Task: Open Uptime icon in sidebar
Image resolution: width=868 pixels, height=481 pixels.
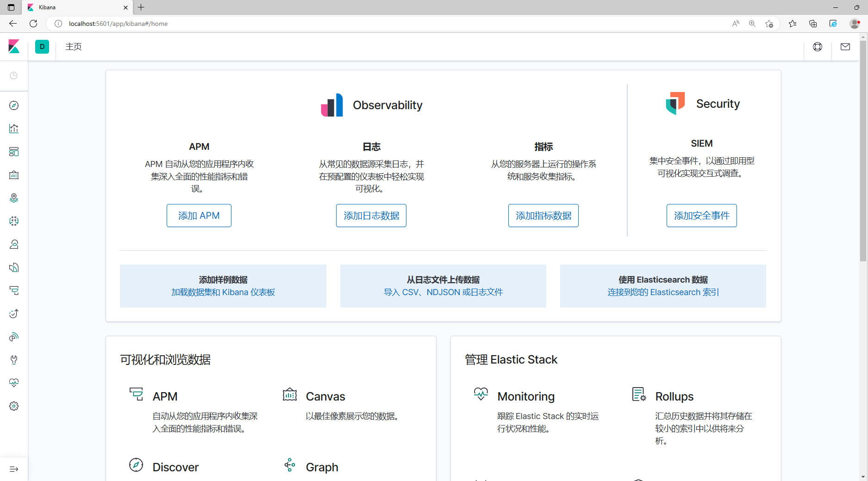Action: point(14,314)
